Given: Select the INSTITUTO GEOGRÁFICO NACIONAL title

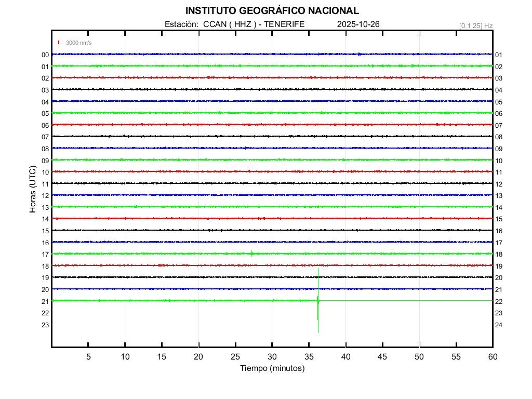Looking at the screenshot, I should click(272, 11).
